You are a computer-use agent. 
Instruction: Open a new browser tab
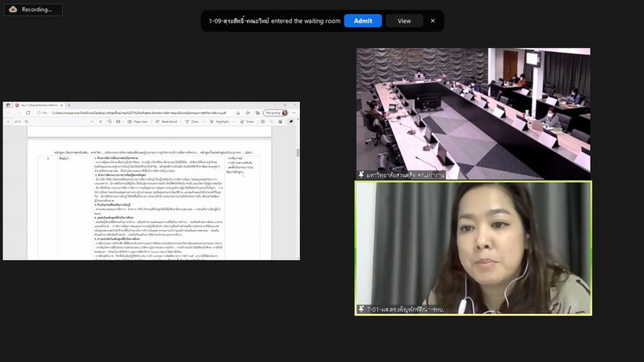coord(68,105)
